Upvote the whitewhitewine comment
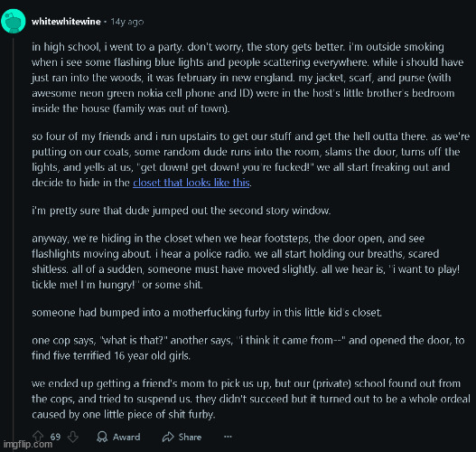Screen dimensions: 476x452 [38, 436]
